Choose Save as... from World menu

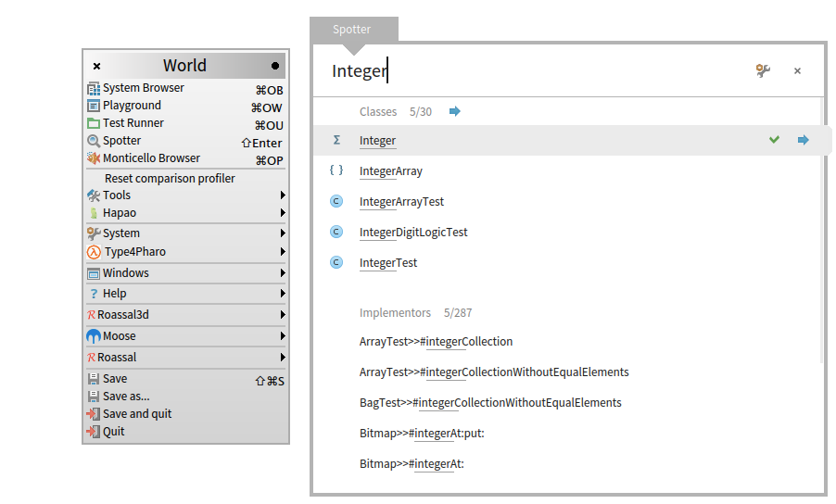coord(126,397)
